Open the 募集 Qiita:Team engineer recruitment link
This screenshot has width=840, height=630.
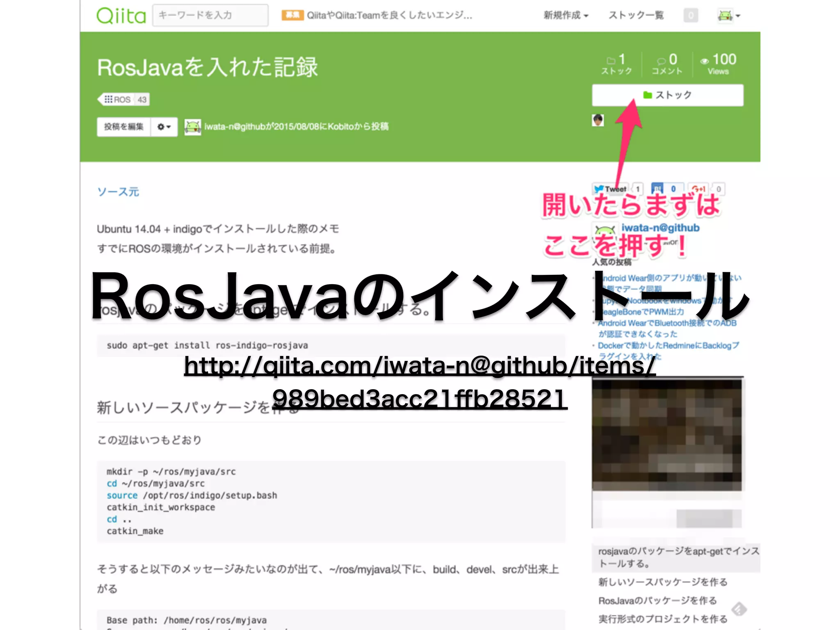pos(377,16)
